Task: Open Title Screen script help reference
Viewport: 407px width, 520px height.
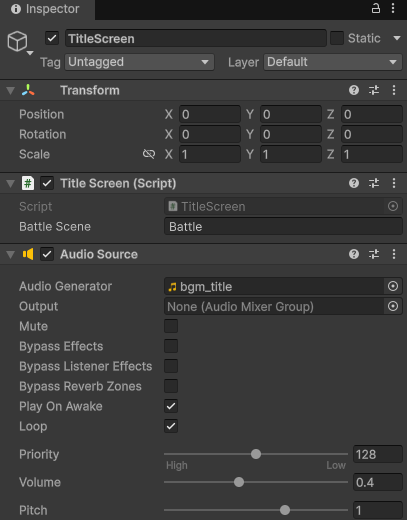Action: [x=354, y=183]
